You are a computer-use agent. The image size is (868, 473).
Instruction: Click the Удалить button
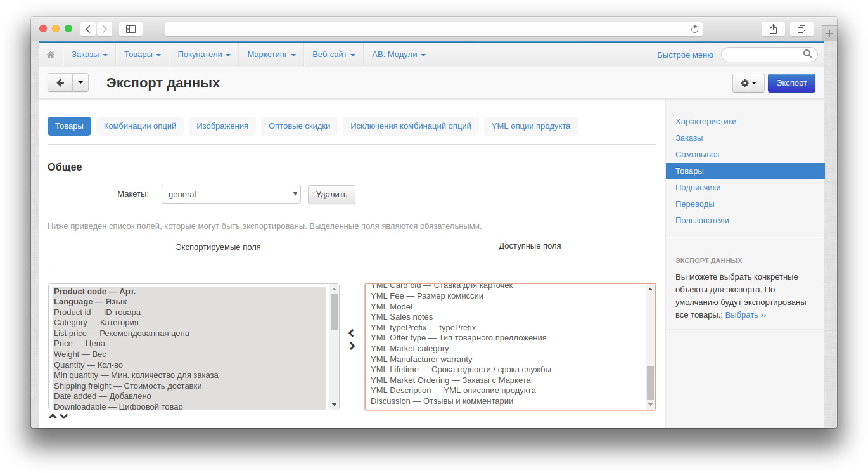pos(331,194)
